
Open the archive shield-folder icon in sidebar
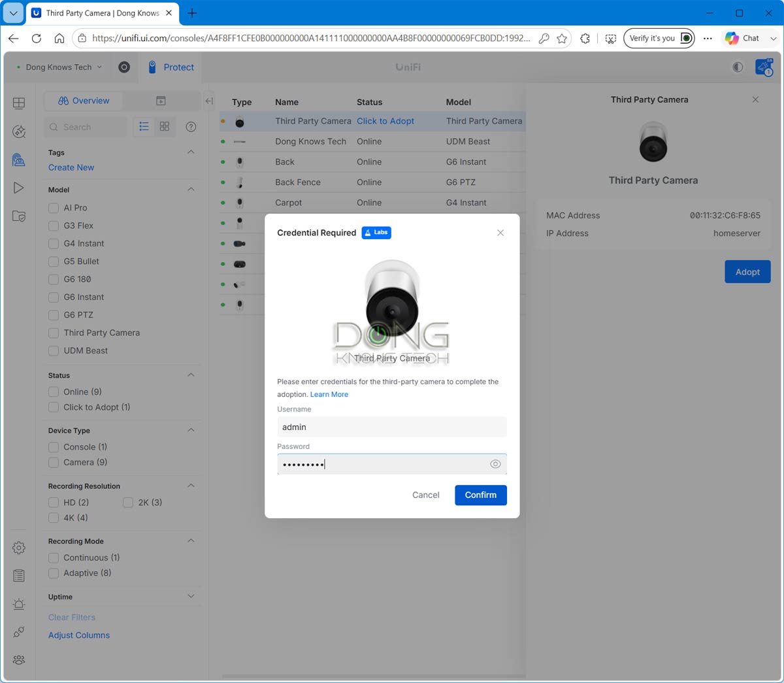(19, 216)
